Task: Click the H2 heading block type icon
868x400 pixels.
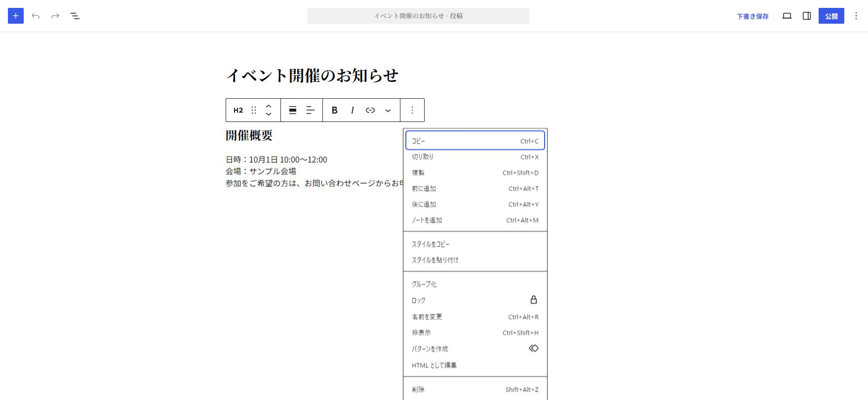Action: [238, 110]
